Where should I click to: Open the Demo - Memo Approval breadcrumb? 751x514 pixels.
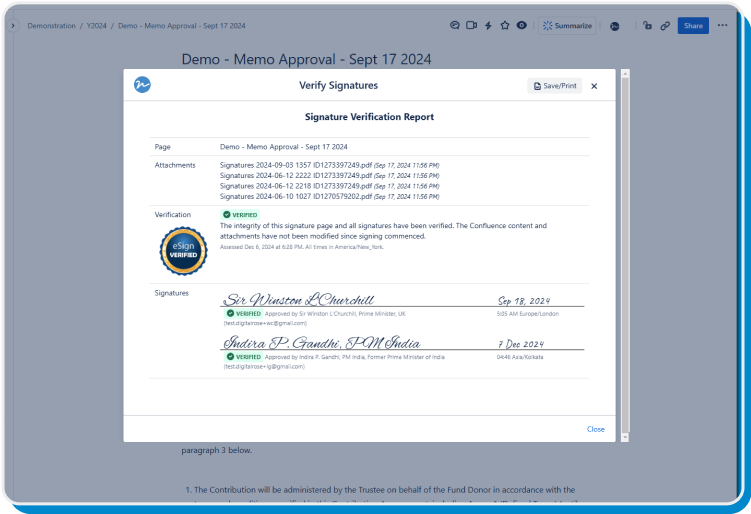click(x=182, y=26)
